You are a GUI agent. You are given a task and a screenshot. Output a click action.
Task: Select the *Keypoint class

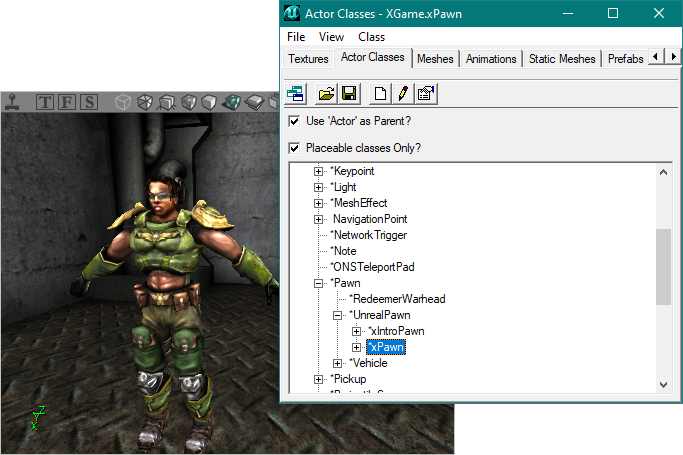click(352, 171)
